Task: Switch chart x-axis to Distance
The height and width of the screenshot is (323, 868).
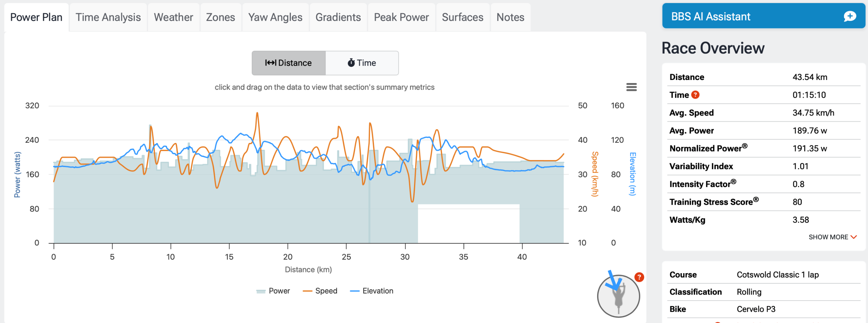Action: (289, 63)
